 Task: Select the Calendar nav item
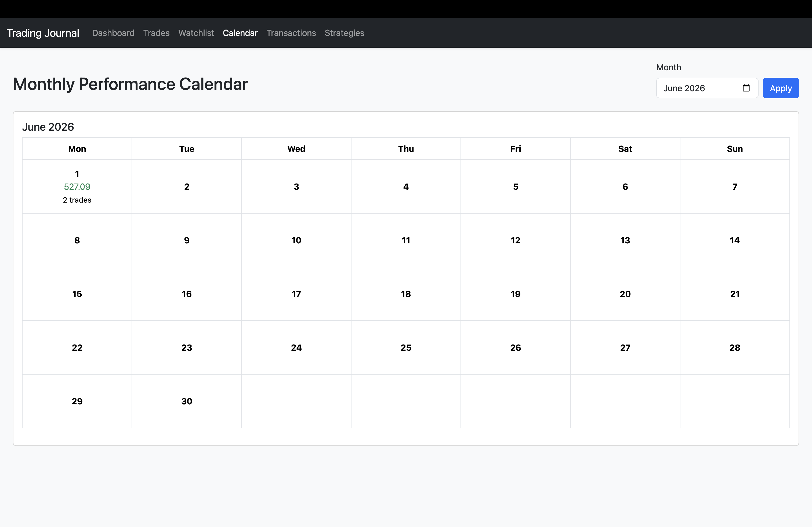240,33
